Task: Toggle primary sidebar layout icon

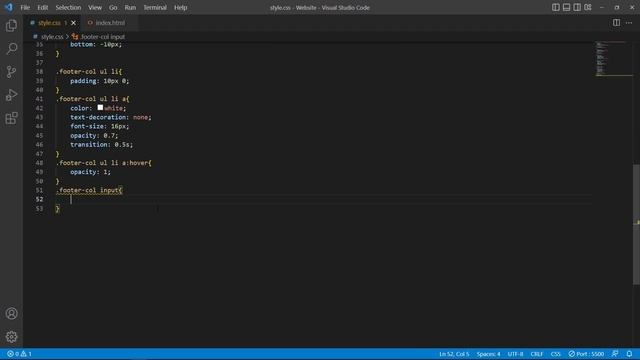Action: coord(556,7)
